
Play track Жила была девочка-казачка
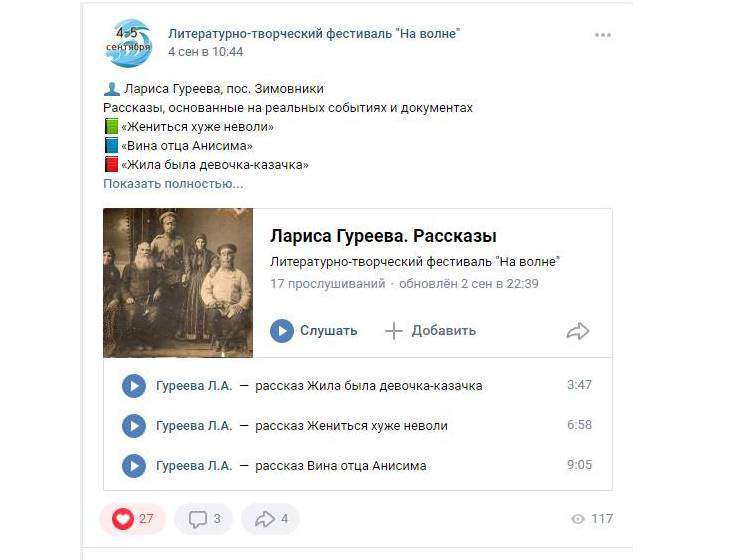[x=134, y=386]
